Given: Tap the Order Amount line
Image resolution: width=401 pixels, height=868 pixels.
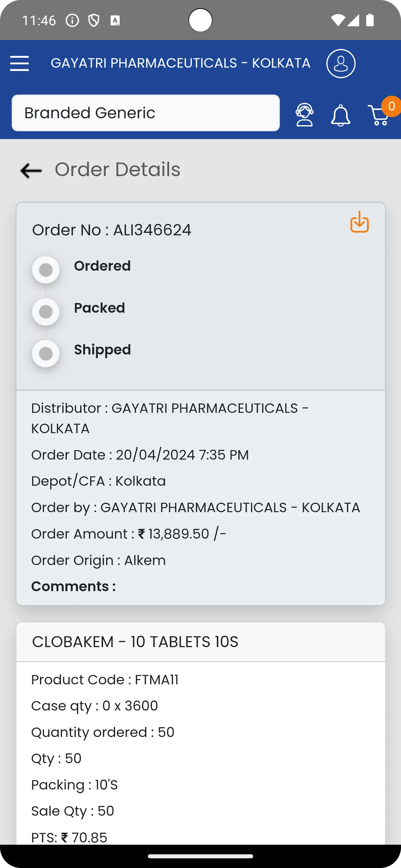Looking at the screenshot, I should pyautogui.click(x=129, y=534).
